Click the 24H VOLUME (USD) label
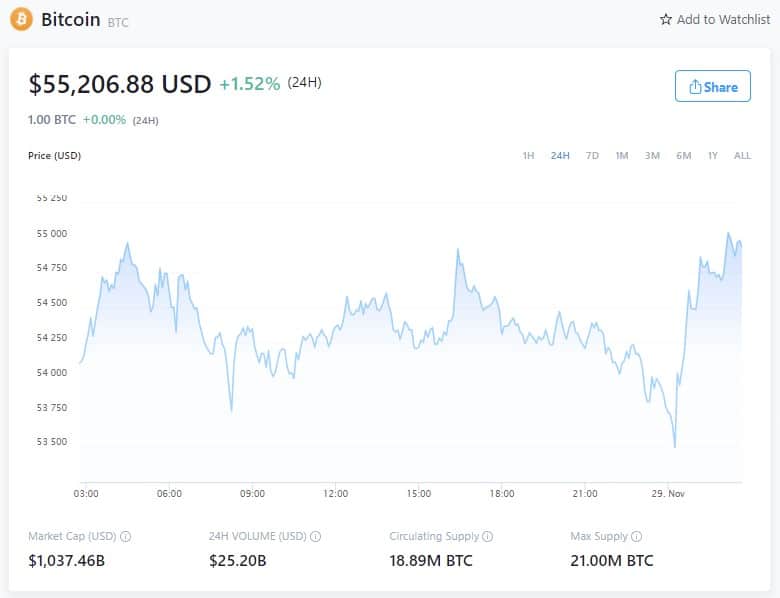Screen dimensions: 780x598 (258, 536)
